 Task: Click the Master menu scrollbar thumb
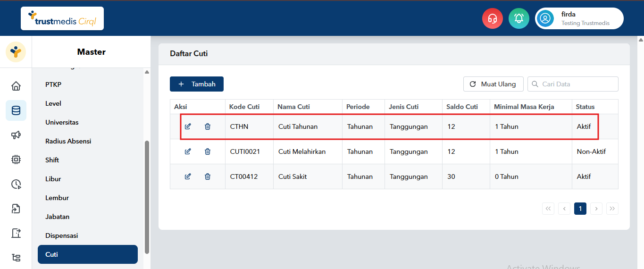pyautogui.click(x=147, y=197)
